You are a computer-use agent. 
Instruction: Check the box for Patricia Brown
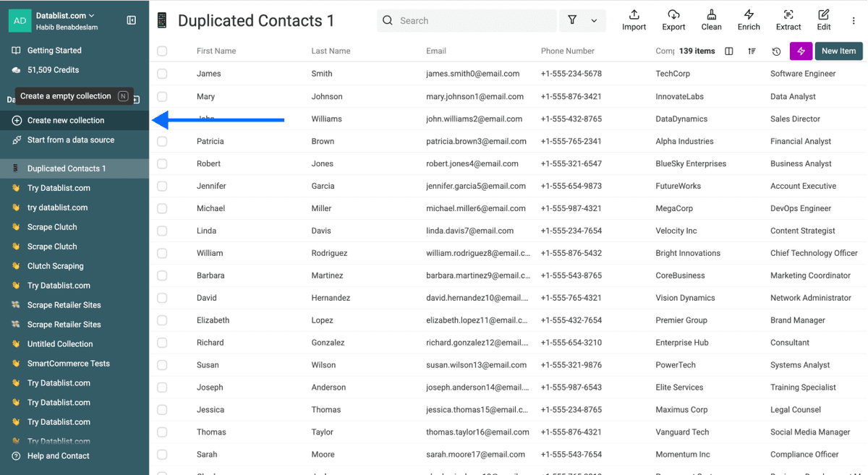click(162, 142)
